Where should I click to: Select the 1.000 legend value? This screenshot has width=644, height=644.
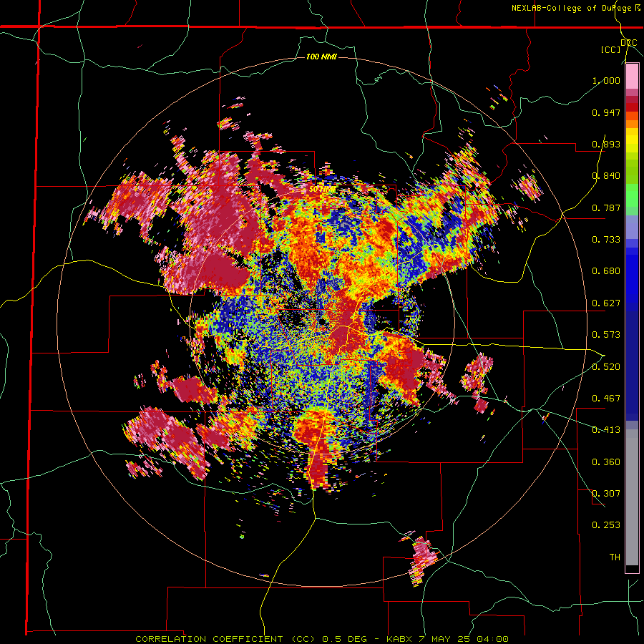click(x=606, y=80)
